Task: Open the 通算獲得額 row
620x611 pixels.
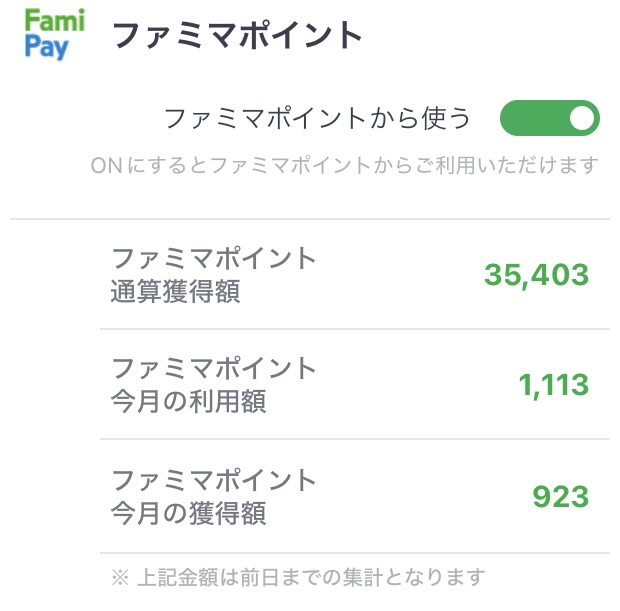Action: pos(355,274)
